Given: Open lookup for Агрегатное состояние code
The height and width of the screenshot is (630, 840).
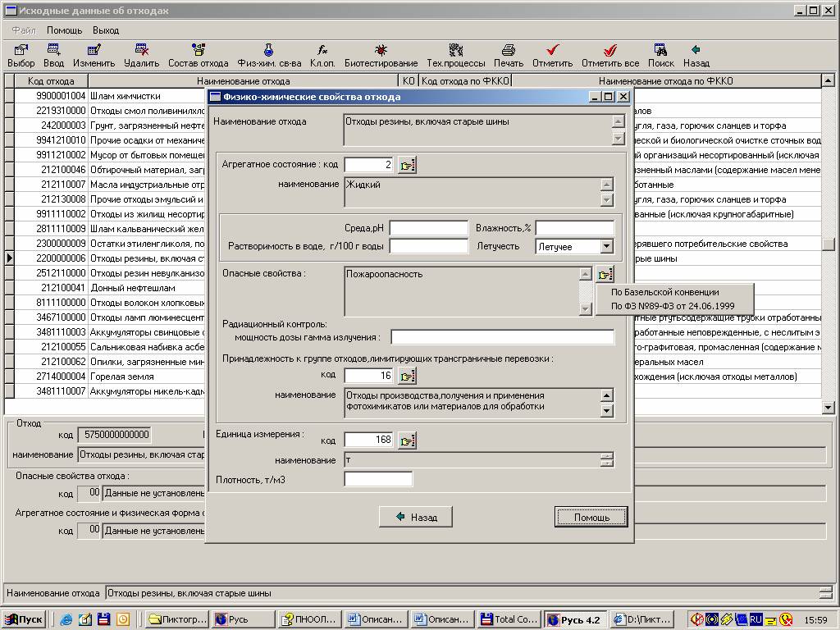Looking at the screenshot, I should pyautogui.click(x=408, y=165).
